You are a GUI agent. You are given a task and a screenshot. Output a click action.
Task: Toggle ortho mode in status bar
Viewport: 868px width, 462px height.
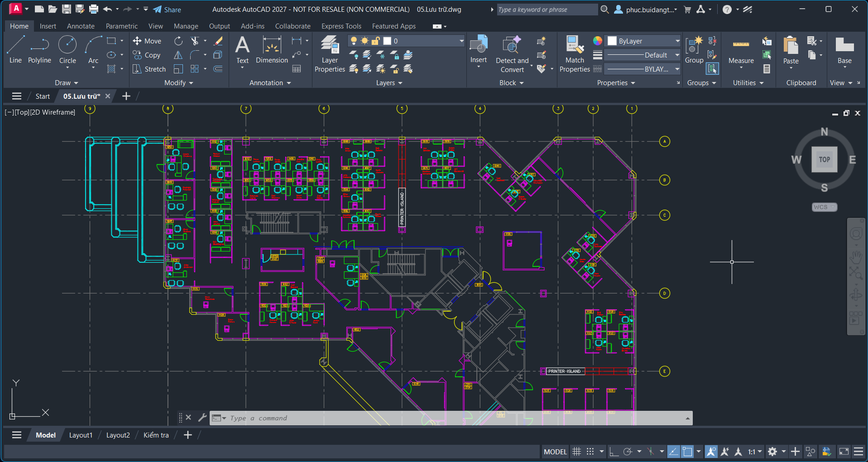pyautogui.click(x=614, y=452)
